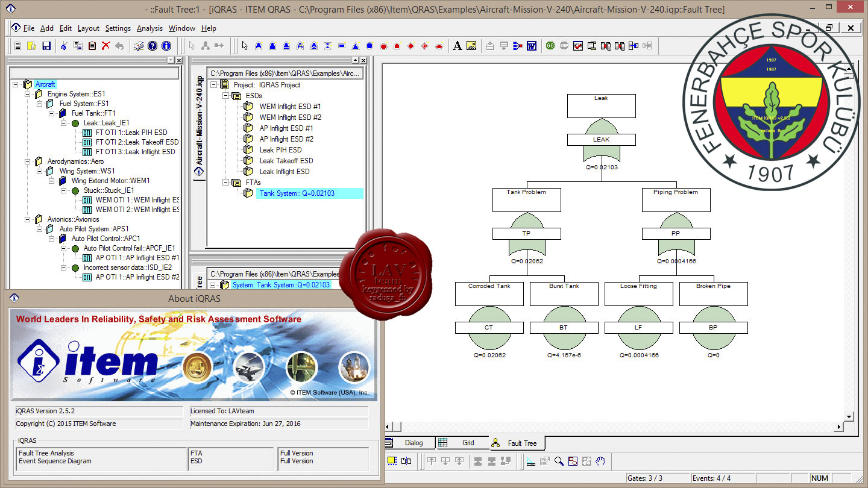Image resolution: width=868 pixels, height=488 pixels.
Task: Click the Piping Problem gate box
Action: [x=676, y=199]
